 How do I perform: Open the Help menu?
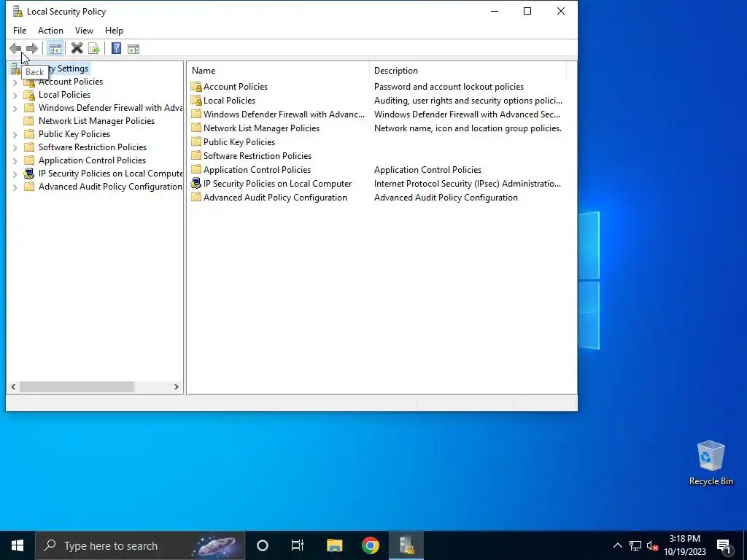pyautogui.click(x=114, y=31)
